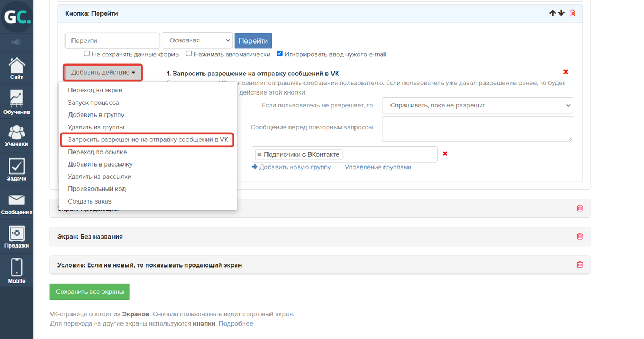Open the Добавить действие dropdown
Screen dimensions: 644x339
coord(103,73)
